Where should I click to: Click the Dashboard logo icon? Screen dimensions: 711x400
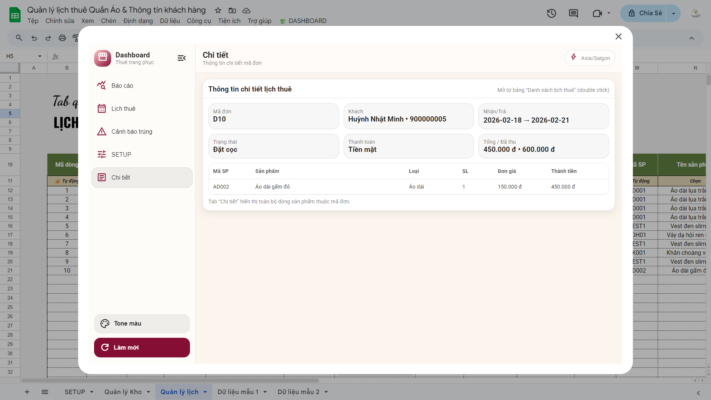[102, 58]
